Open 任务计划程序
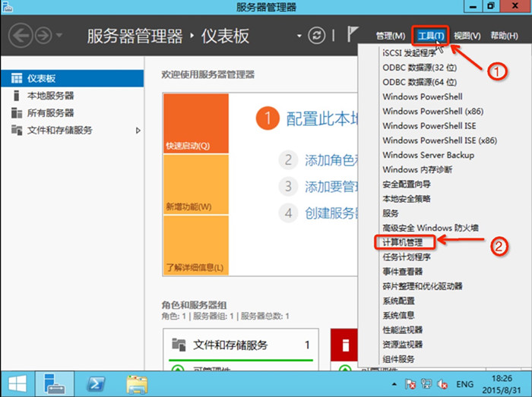The image size is (532, 397). click(407, 257)
